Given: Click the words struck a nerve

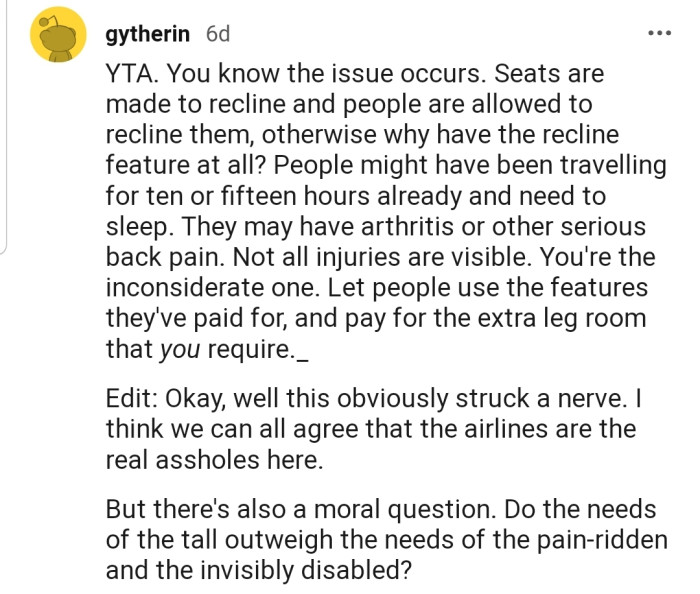Looking at the screenshot, I should click(x=539, y=398).
